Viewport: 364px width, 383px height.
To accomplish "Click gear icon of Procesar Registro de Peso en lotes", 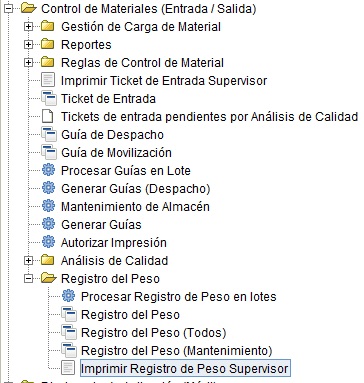I will (x=68, y=296).
